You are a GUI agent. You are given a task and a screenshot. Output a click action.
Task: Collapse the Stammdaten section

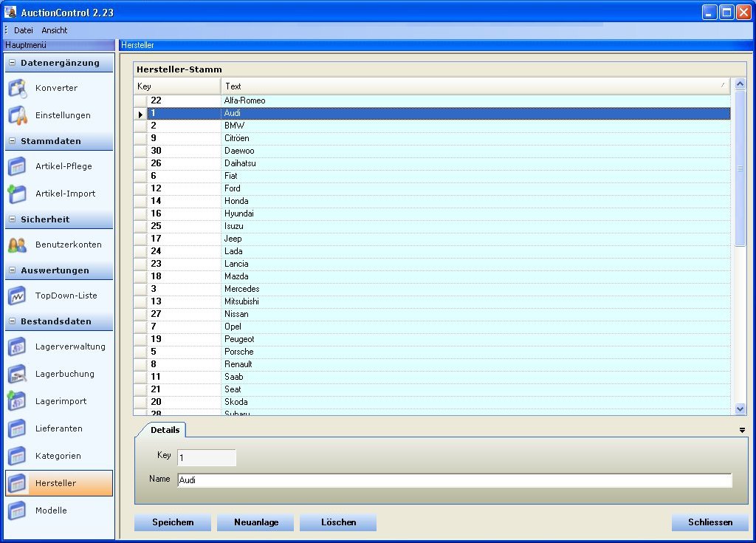click(13, 141)
